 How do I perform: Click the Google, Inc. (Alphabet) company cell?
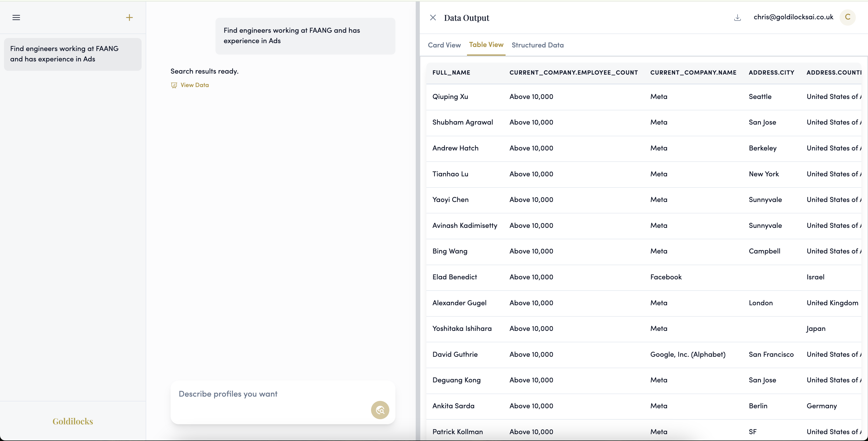click(x=688, y=354)
